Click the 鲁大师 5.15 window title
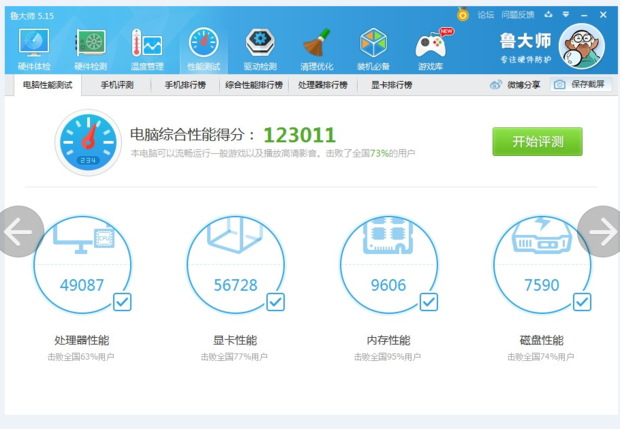 pyautogui.click(x=32, y=16)
